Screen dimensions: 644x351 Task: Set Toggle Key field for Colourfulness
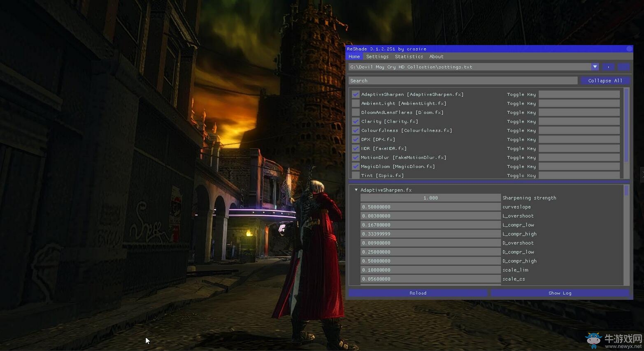(579, 131)
